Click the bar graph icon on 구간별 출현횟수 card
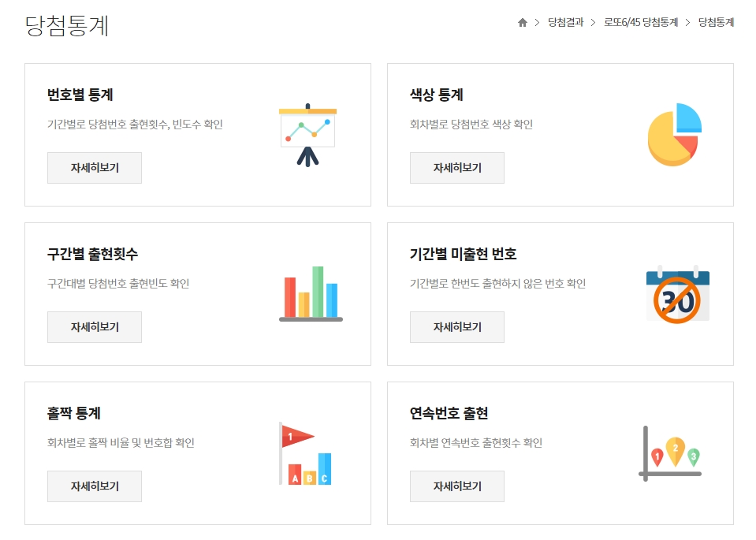756x540 pixels. pos(311,292)
